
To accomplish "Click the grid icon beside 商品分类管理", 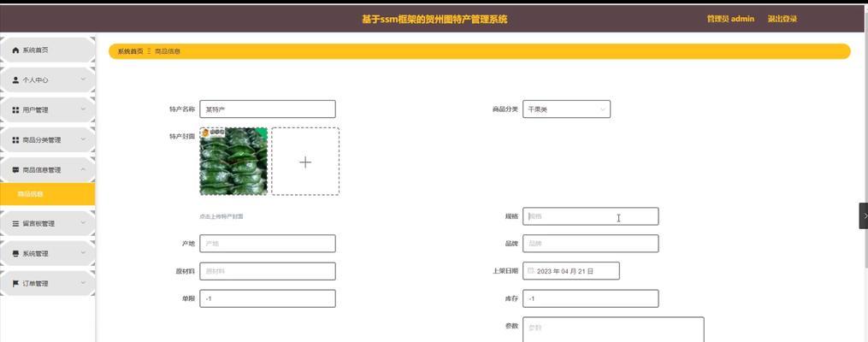I will point(15,140).
